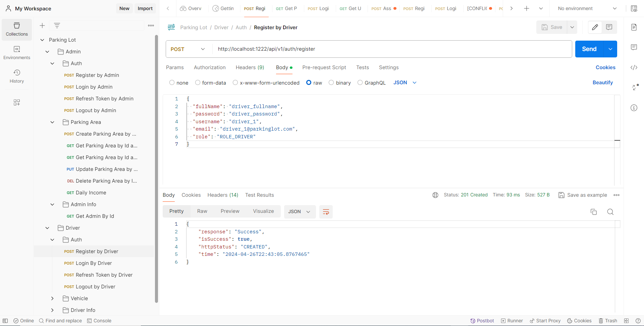Open Daily Income request
The width and height of the screenshot is (644, 326).
pos(94,193)
